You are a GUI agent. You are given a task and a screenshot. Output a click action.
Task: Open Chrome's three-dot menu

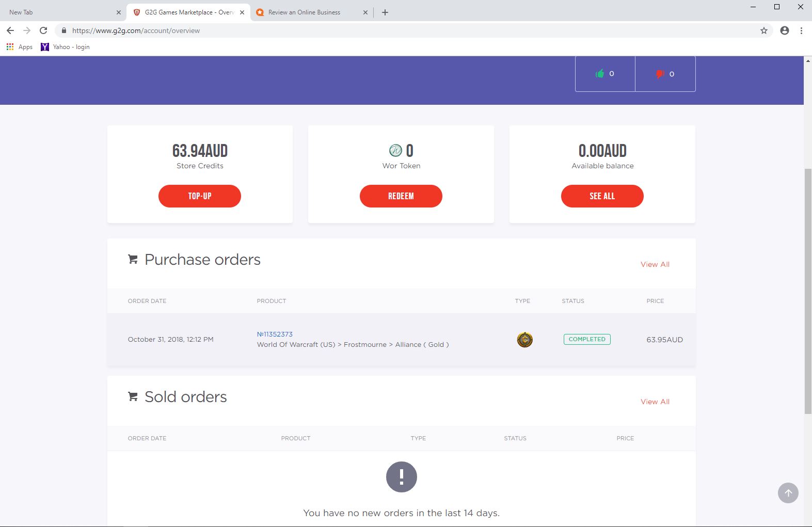click(x=801, y=30)
